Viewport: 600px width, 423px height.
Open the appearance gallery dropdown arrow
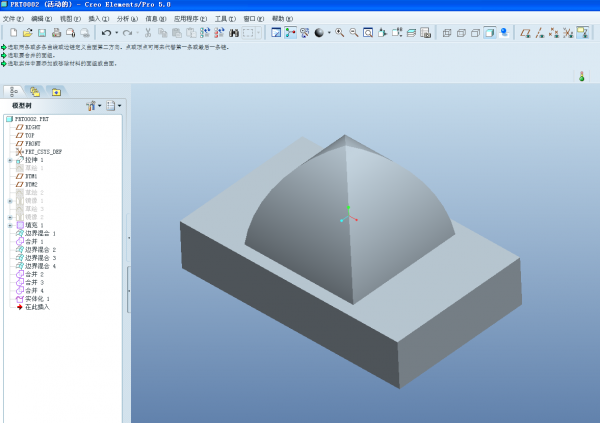(x=329, y=33)
